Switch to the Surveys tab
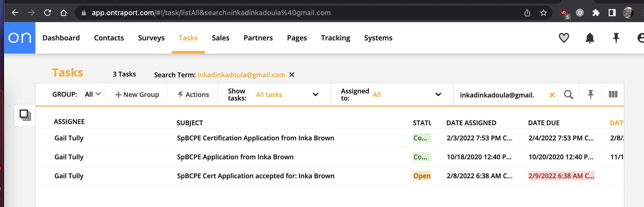The width and height of the screenshot is (644, 207). coord(151,38)
